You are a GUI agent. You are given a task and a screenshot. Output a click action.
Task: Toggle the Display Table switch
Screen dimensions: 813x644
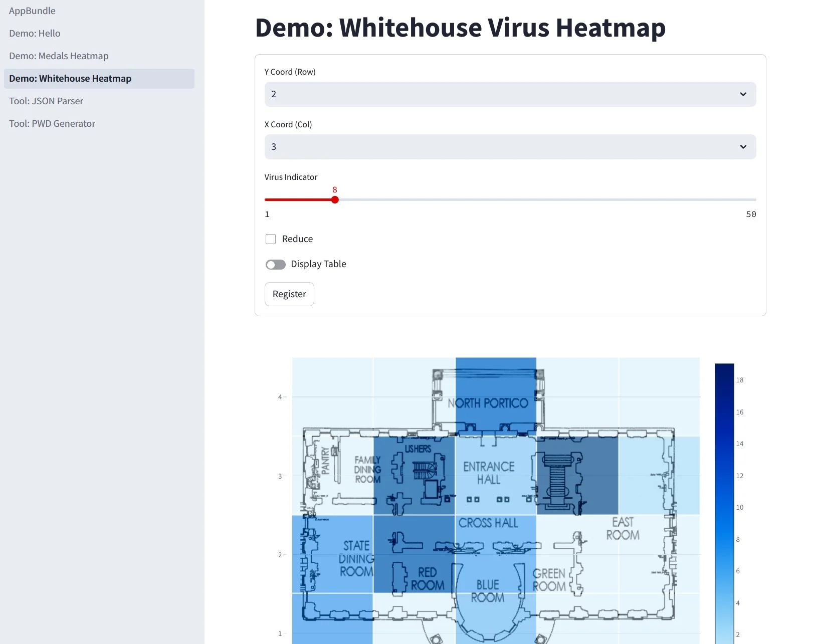[x=276, y=265]
